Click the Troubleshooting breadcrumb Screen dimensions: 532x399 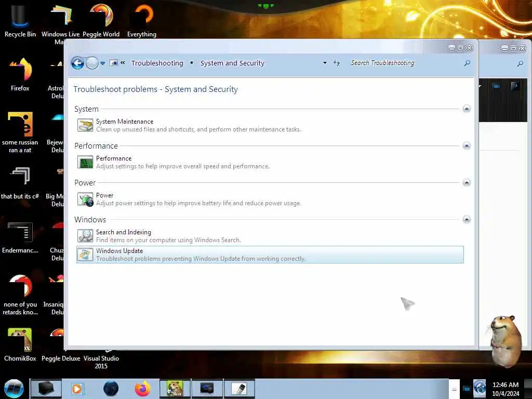pos(157,63)
